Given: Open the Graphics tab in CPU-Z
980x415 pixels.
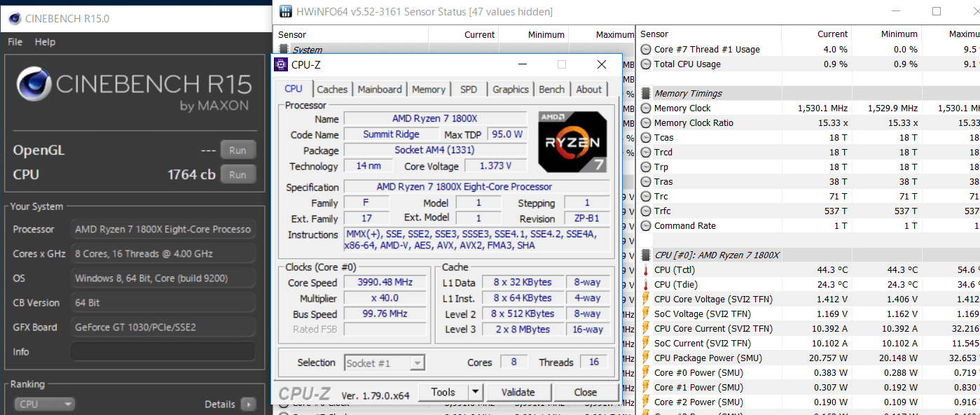Looking at the screenshot, I should click(511, 90).
